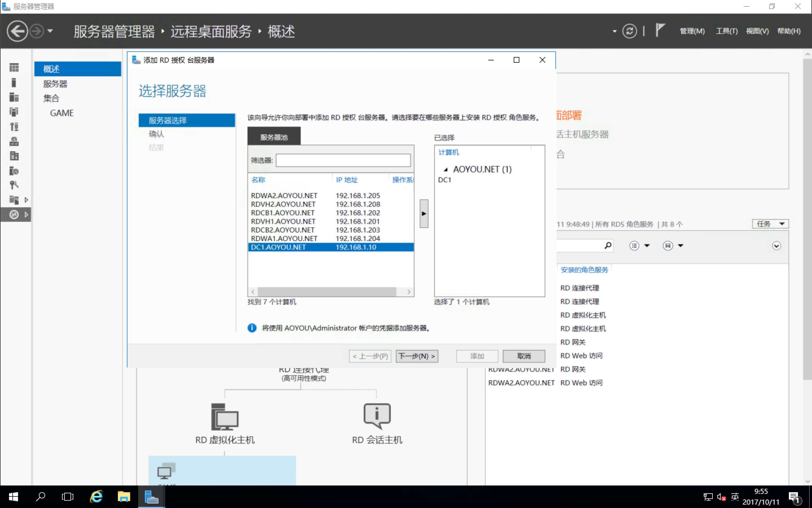Select the All Servers icon in sidebar
Viewport: 812px width, 508px height.
[14, 97]
